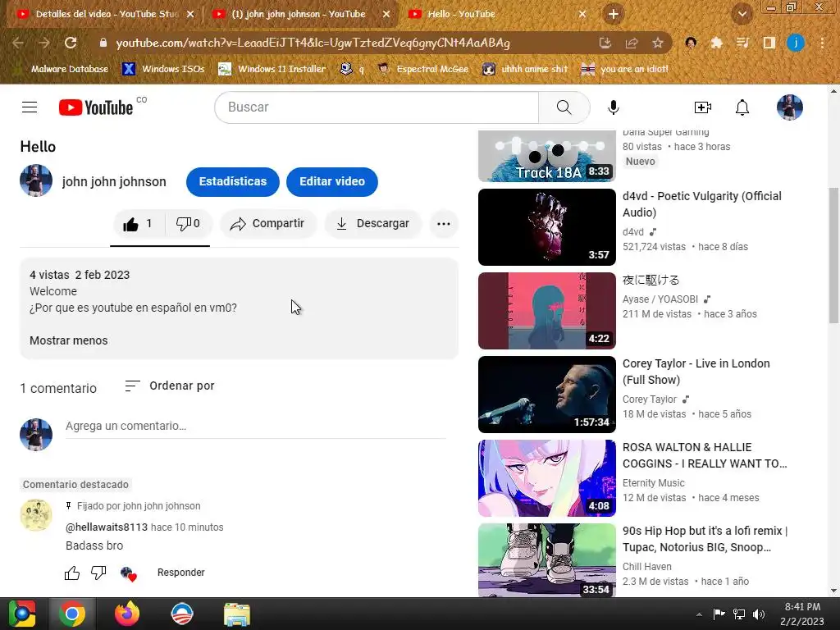Open 90s Hip Hop lofi remix title
The width and height of the screenshot is (840, 630).
705,539
